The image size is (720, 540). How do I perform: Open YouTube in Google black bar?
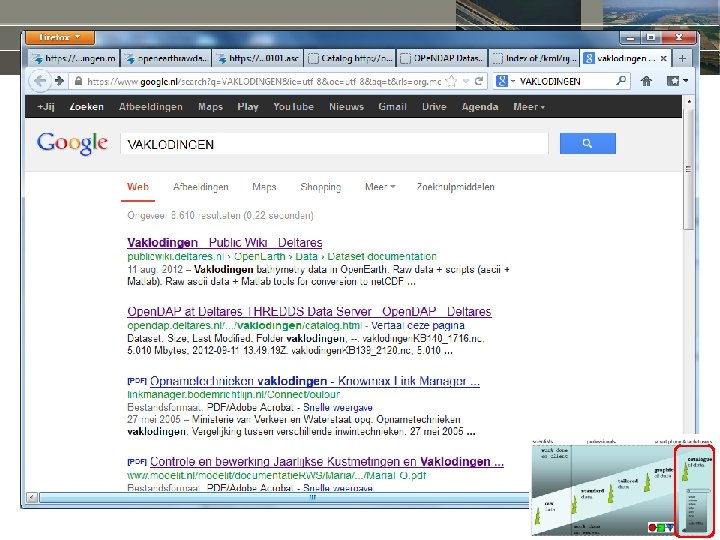click(x=293, y=107)
